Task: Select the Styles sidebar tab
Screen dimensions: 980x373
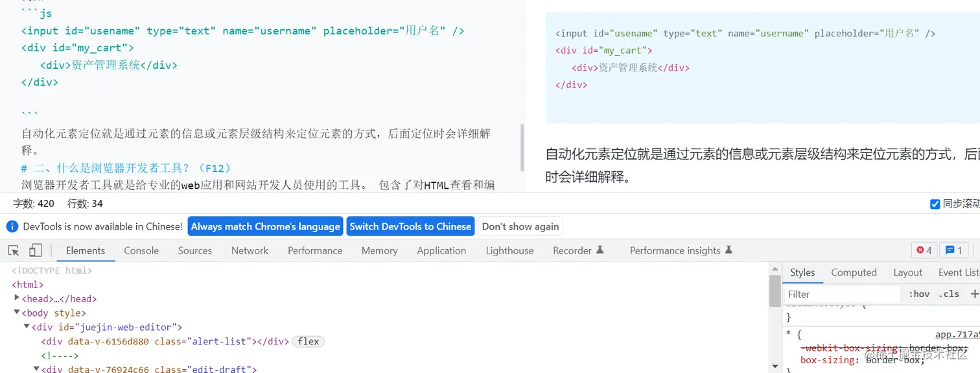Action: click(802, 272)
